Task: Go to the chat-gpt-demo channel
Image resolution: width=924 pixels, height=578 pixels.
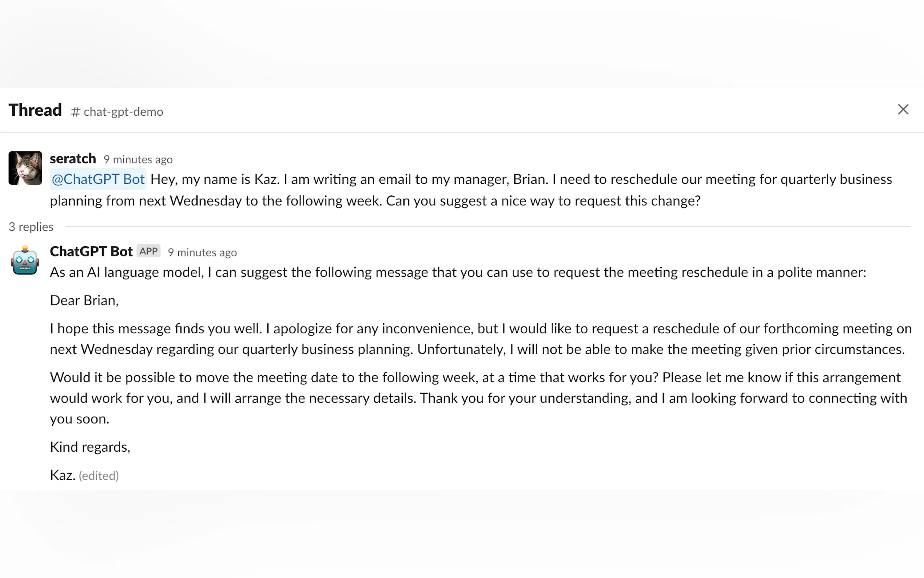Action: coord(123,112)
